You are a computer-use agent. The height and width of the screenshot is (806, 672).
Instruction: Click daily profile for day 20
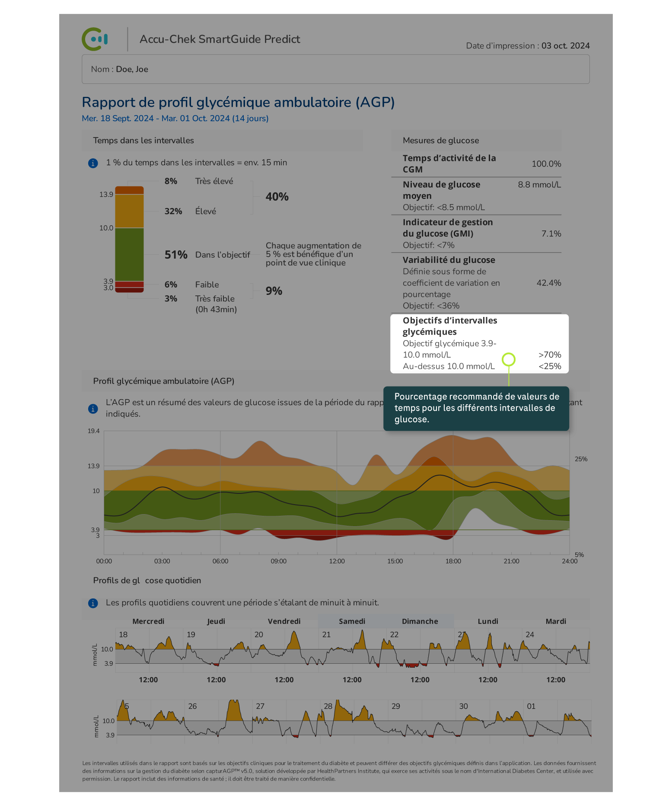(285, 650)
